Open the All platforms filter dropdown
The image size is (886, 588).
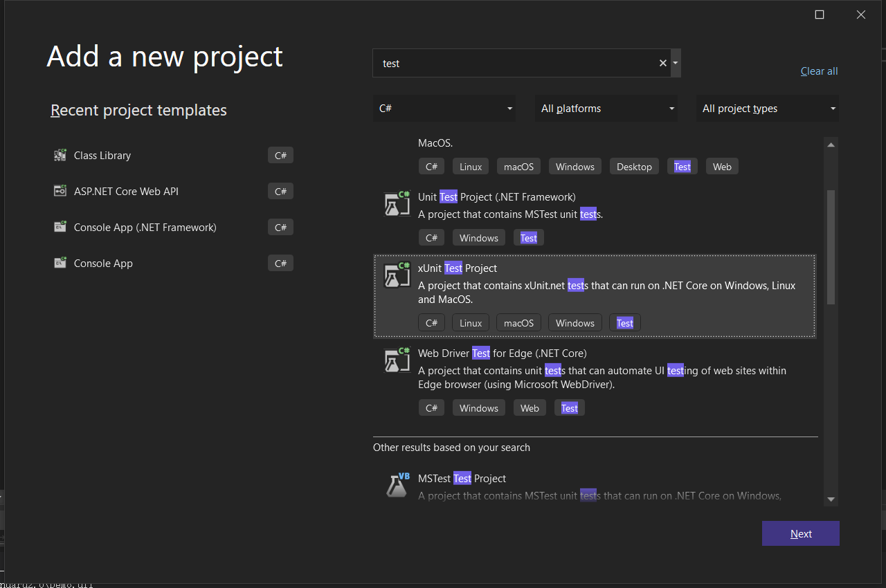[x=606, y=109]
